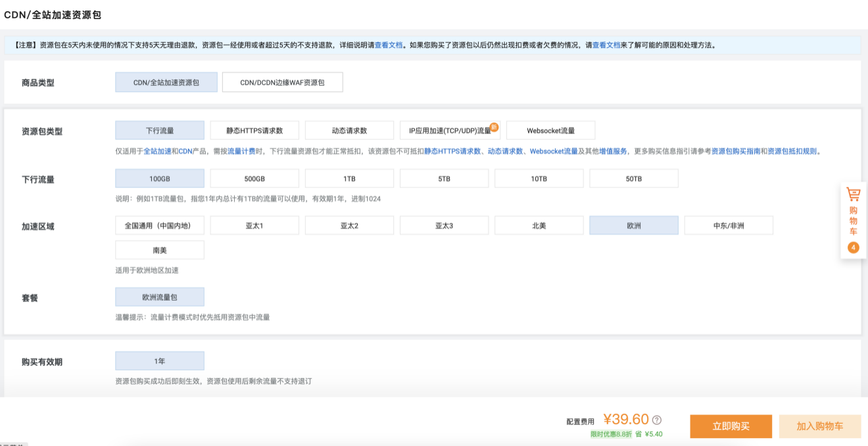Open the shopping cart side panel
The width and height of the screenshot is (868, 446).
pos(853,212)
